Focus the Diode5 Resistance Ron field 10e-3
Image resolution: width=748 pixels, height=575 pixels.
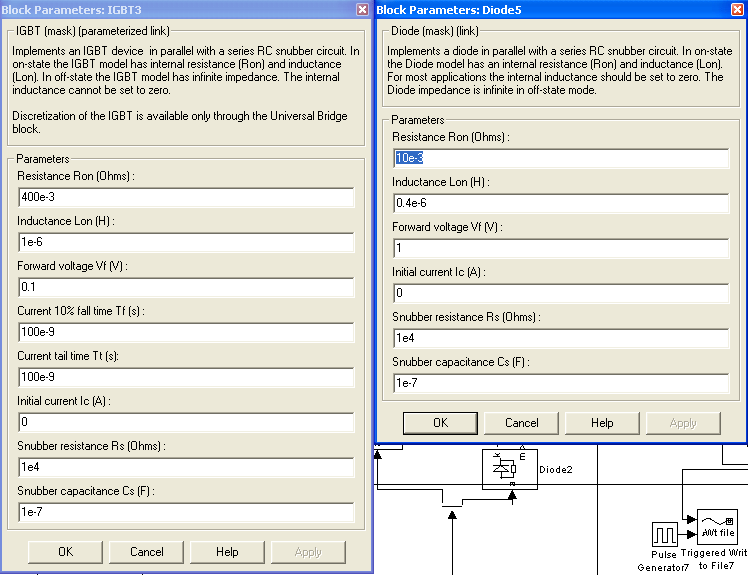coord(561,158)
